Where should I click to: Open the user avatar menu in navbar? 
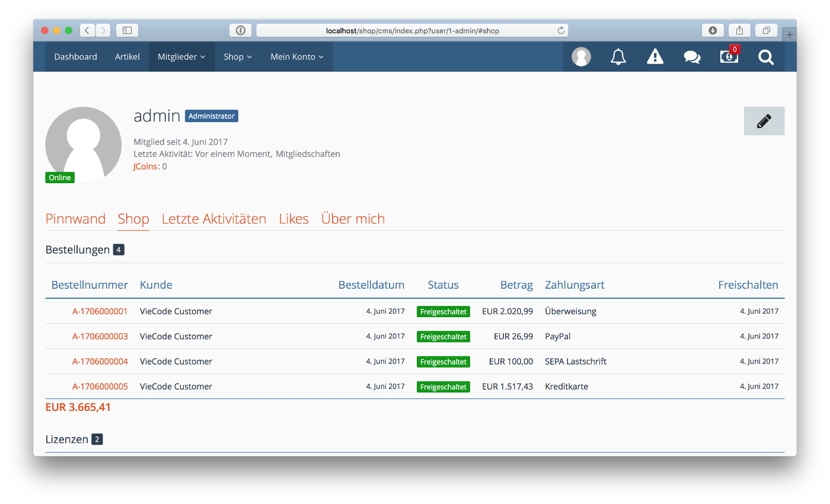pyautogui.click(x=581, y=57)
